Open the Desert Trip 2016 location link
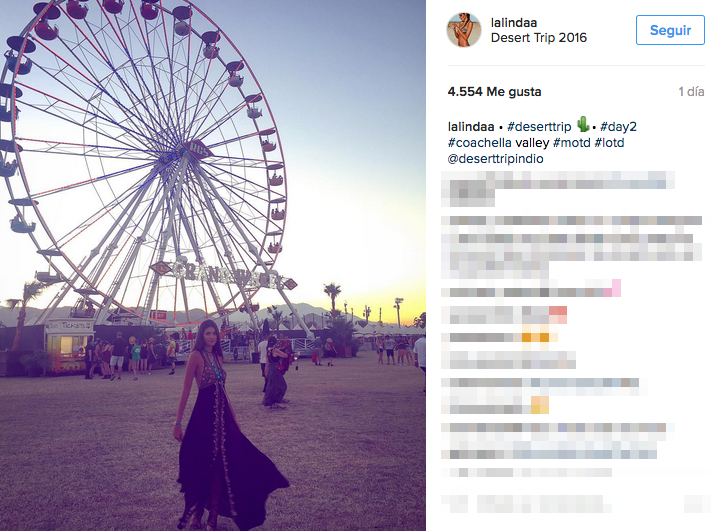Viewport: 719px width, 531px height. [539, 38]
